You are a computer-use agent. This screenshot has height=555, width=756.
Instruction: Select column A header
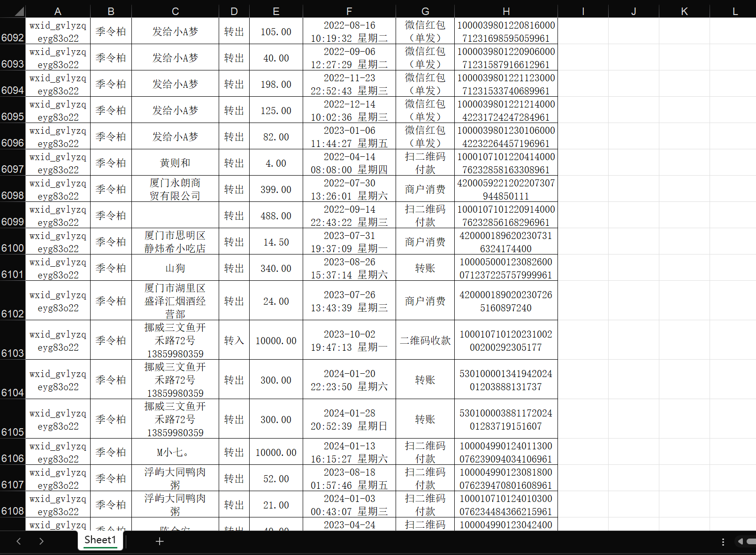pos(58,11)
